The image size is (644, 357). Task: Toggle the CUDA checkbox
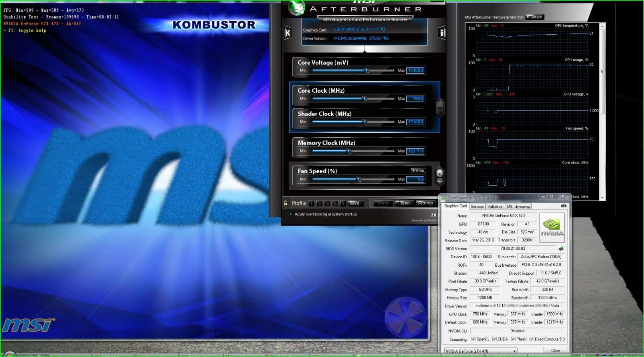(494, 339)
